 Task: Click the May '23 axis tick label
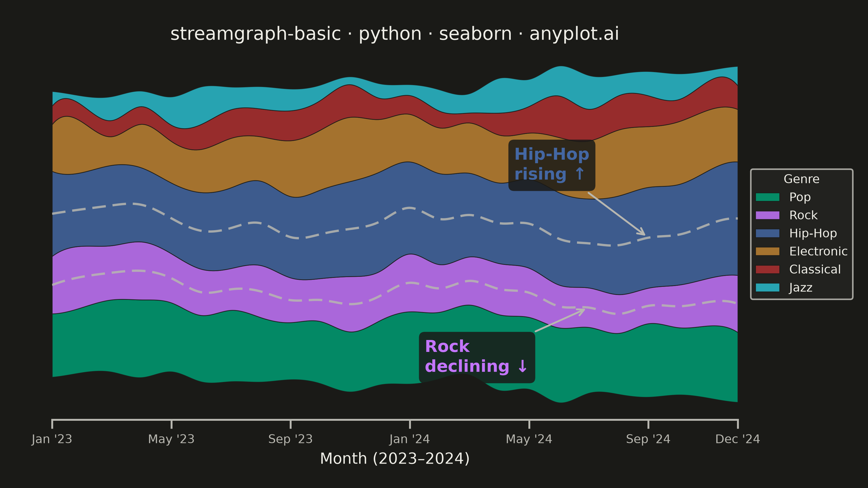pyautogui.click(x=171, y=439)
